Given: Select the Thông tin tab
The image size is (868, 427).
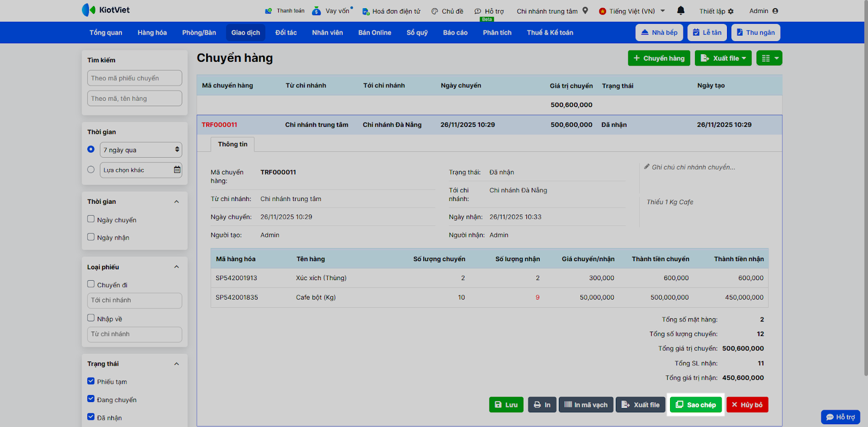Looking at the screenshot, I should tap(233, 144).
